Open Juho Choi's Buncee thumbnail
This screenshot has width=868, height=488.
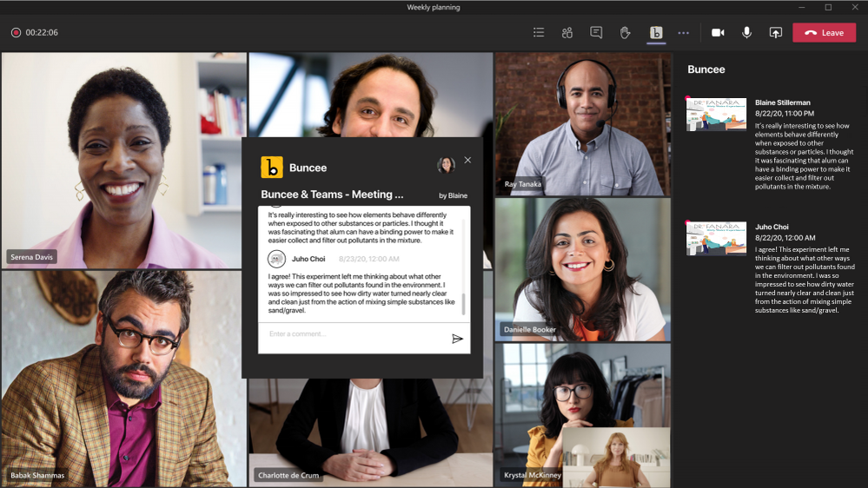click(x=716, y=238)
